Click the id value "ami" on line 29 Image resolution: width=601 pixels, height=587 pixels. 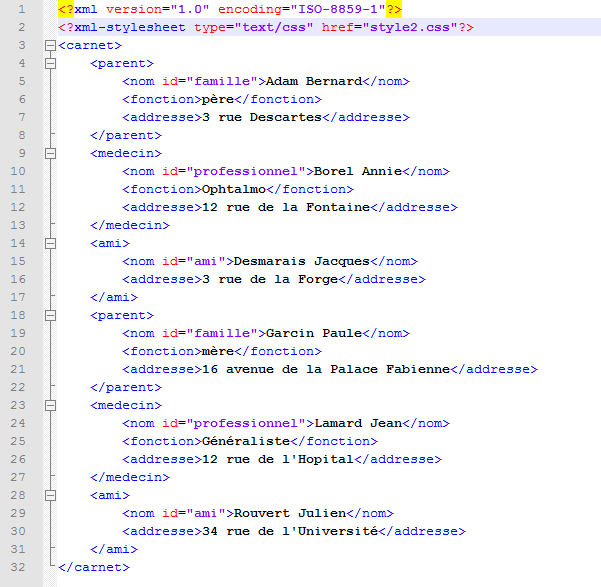pyautogui.click(x=206, y=513)
